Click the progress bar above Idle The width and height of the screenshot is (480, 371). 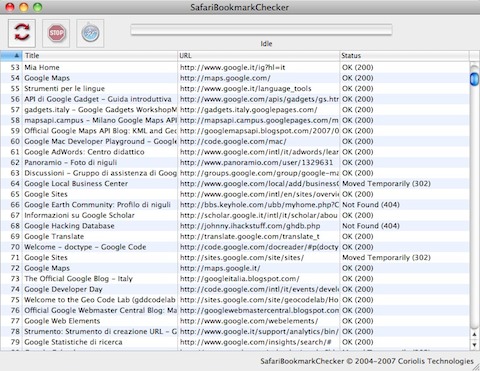(x=261, y=30)
